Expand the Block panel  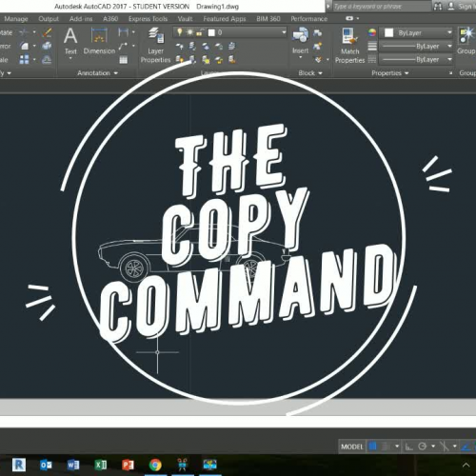pyautogui.click(x=310, y=73)
